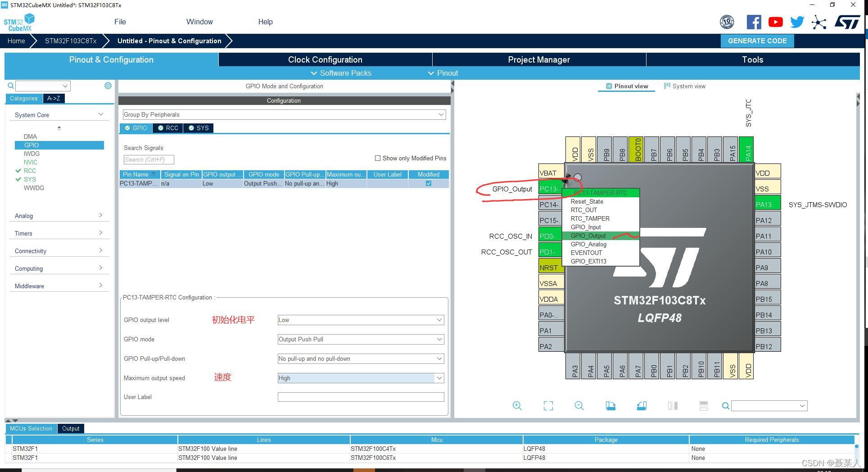Expand the Analog category
The width and height of the screenshot is (868, 472).
[101, 215]
